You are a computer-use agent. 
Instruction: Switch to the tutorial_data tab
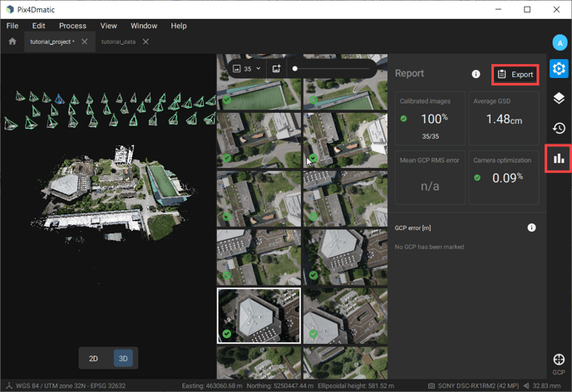pos(118,42)
